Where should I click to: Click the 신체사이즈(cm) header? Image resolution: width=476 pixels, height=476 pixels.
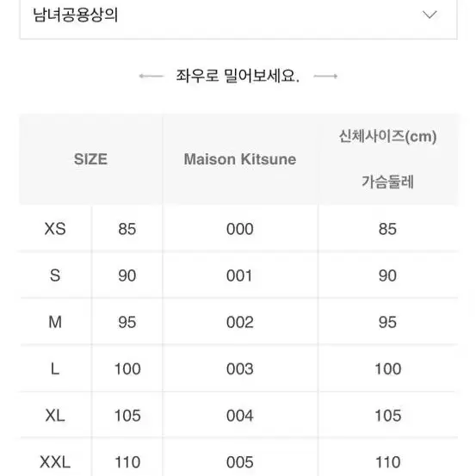coord(387,136)
